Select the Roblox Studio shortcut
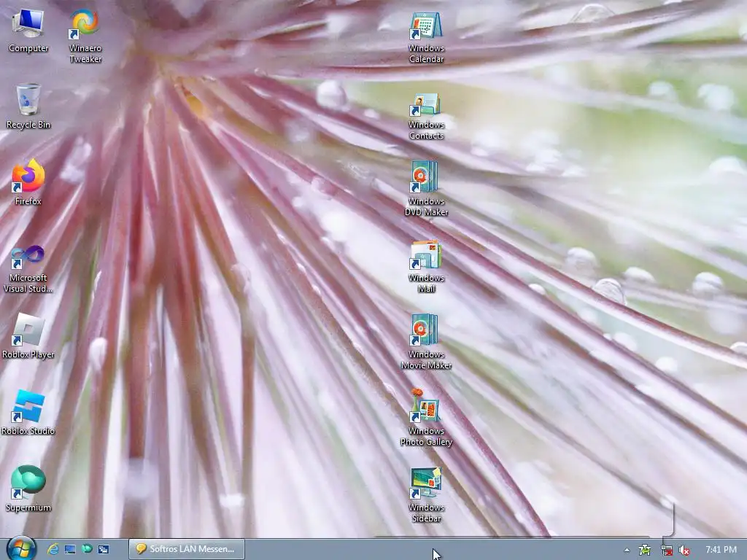Screen dimensions: 747x560 28,413
